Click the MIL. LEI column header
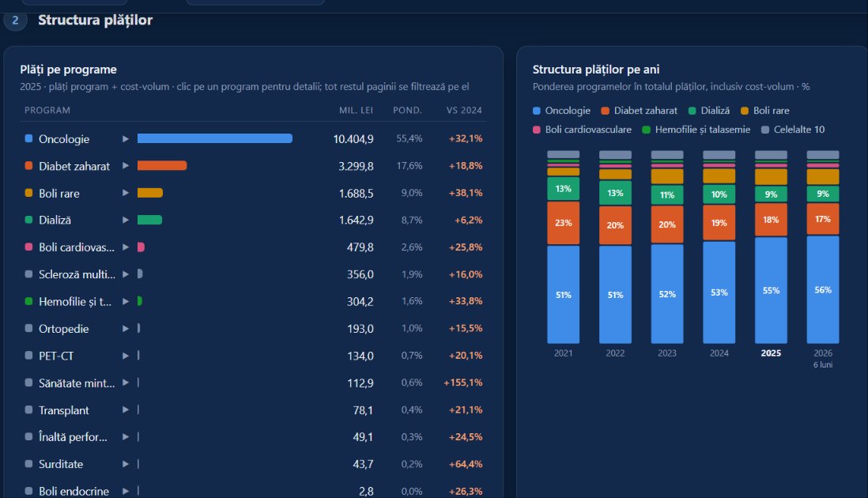 click(356, 110)
